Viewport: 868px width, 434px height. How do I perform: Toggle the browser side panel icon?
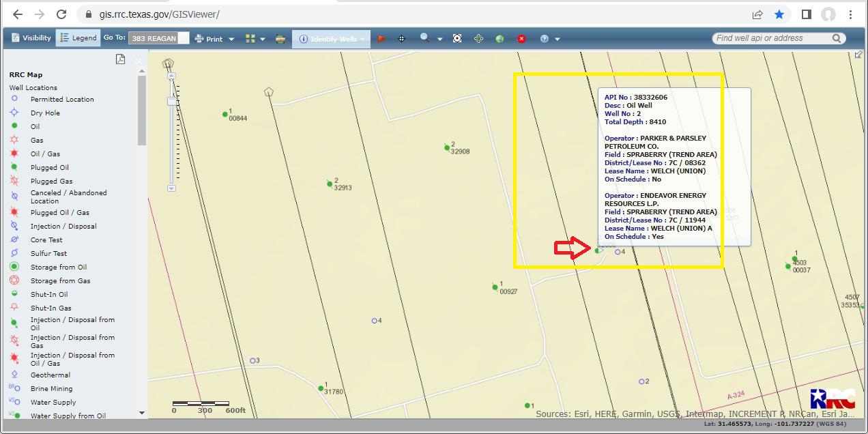(x=806, y=14)
